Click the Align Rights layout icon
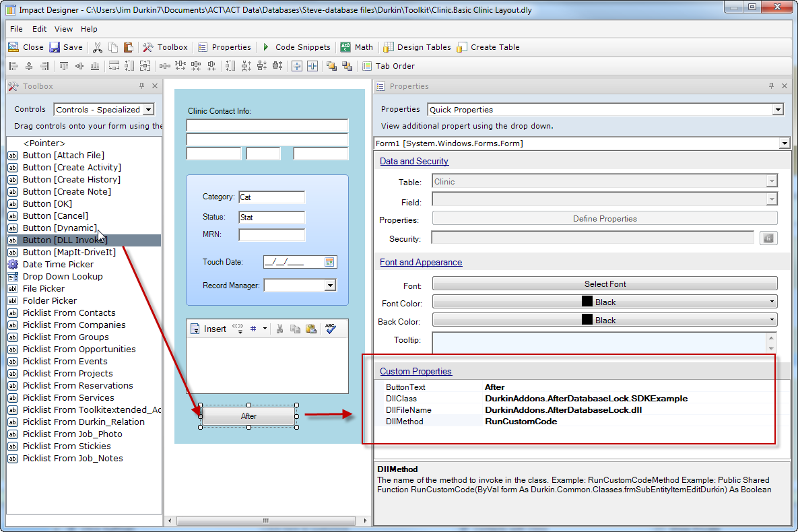 coord(44,66)
